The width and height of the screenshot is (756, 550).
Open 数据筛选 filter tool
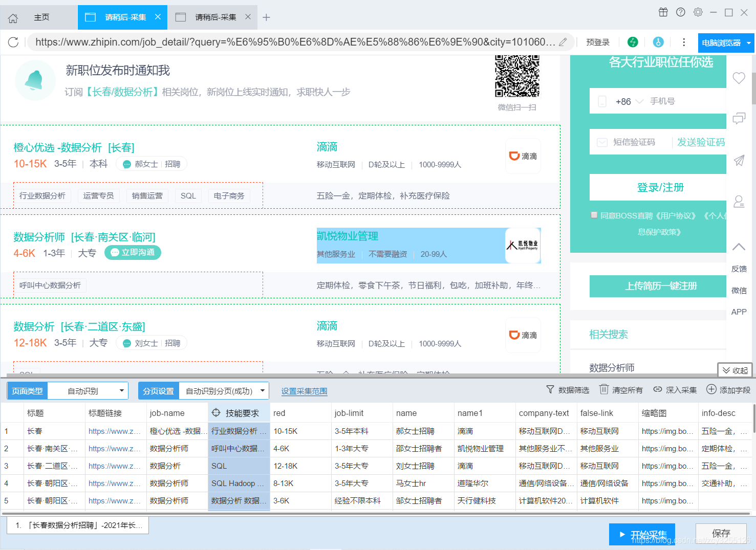pyautogui.click(x=568, y=390)
